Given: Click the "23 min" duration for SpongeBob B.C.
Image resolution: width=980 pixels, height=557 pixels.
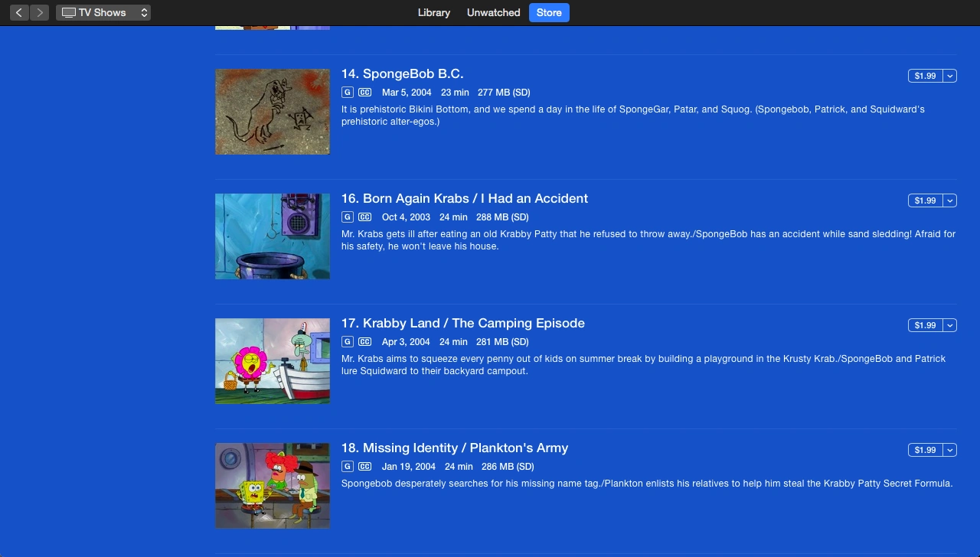Looking at the screenshot, I should tap(455, 93).
